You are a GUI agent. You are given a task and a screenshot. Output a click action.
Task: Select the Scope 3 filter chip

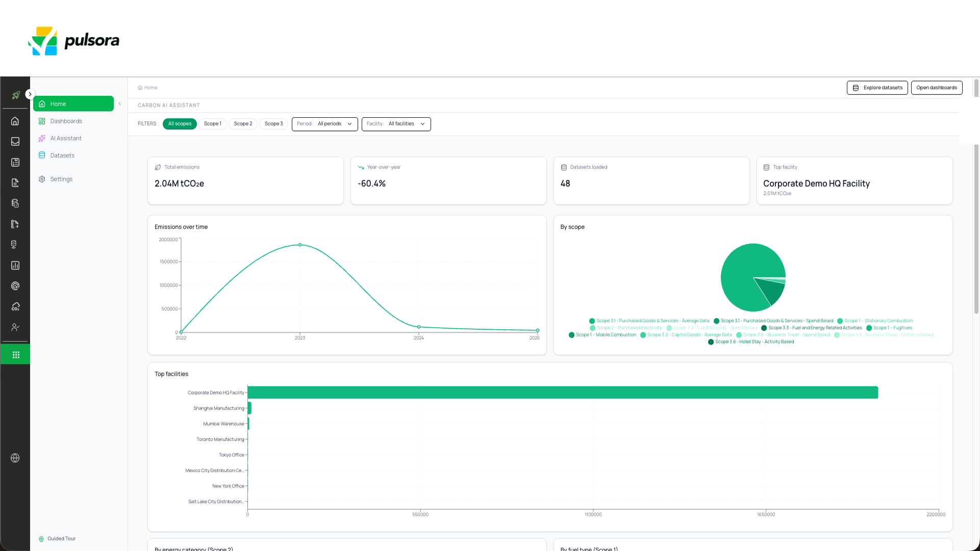click(273, 124)
